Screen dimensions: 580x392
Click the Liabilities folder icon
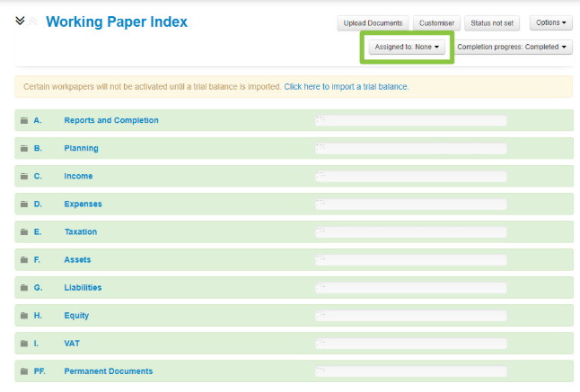click(x=23, y=288)
